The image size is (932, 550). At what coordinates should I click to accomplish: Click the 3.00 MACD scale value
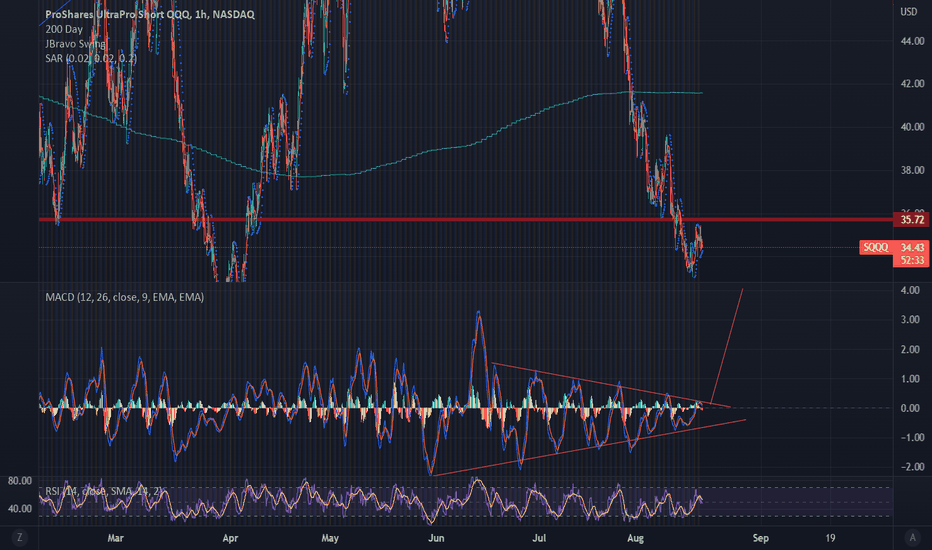click(x=911, y=320)
